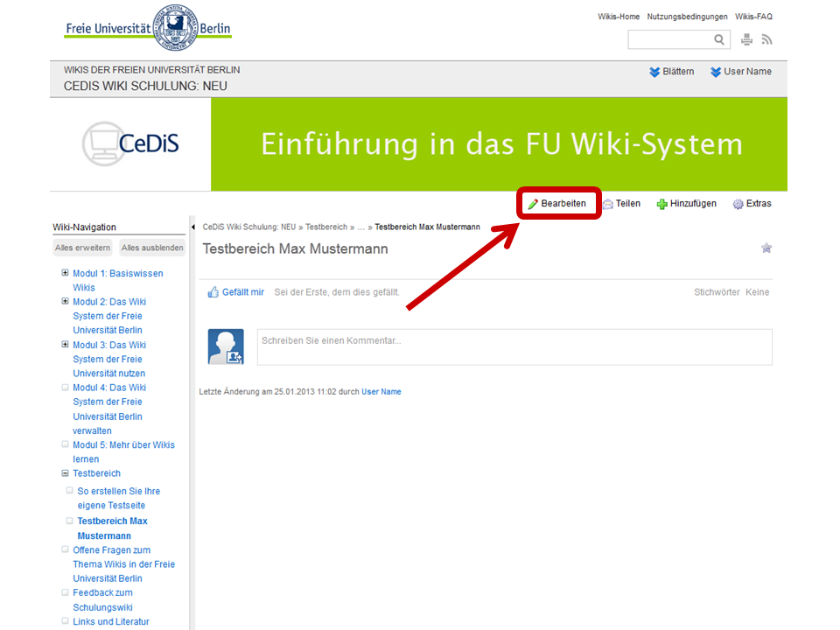Click the page title Testbereich Max Mustermann
The image size is (840, 630).
(295, 248)
